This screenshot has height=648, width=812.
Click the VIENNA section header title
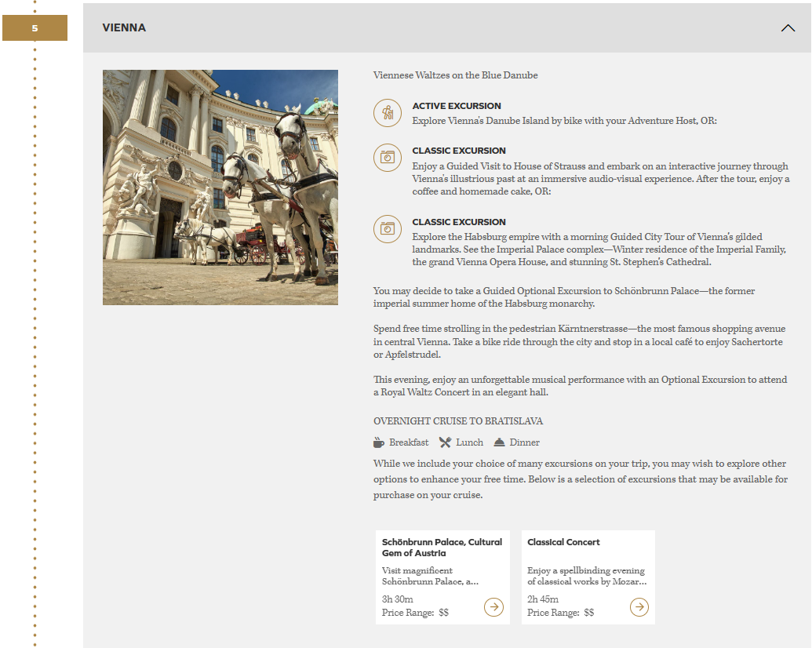pyautogui.click(x=124, y=28)
